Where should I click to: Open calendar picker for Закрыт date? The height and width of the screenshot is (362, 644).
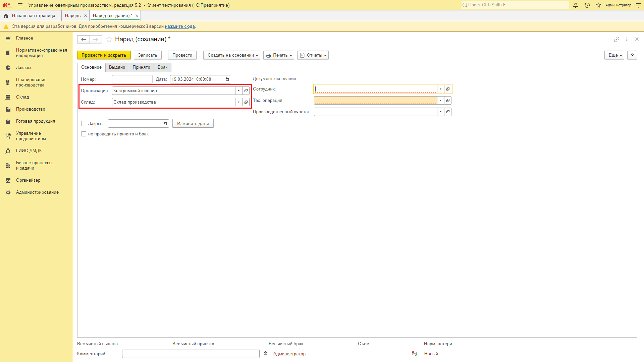click(x=165, y=124)
